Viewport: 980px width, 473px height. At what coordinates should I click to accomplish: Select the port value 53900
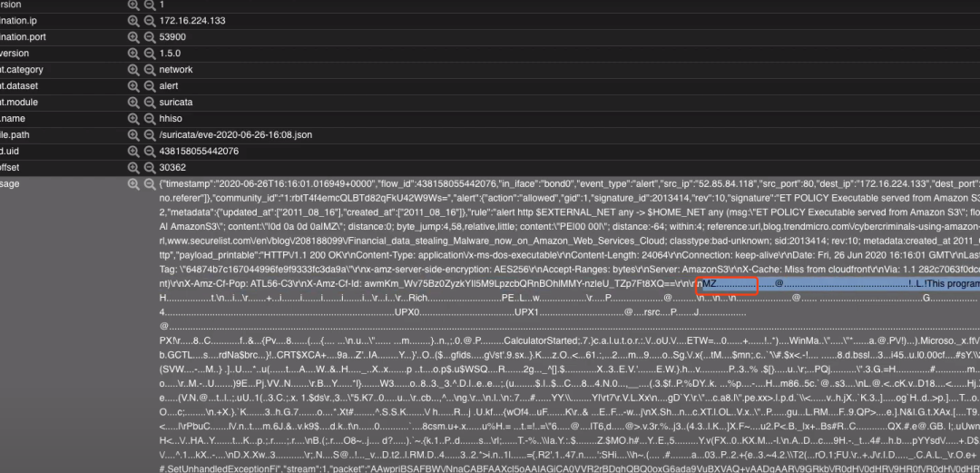172,37
